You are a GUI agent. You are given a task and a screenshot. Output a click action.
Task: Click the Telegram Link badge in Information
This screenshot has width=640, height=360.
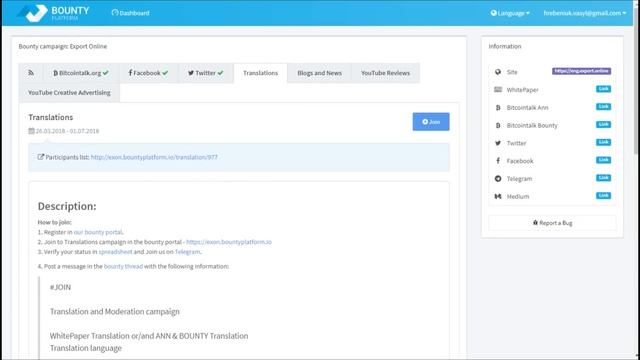(x=603, y=178)
